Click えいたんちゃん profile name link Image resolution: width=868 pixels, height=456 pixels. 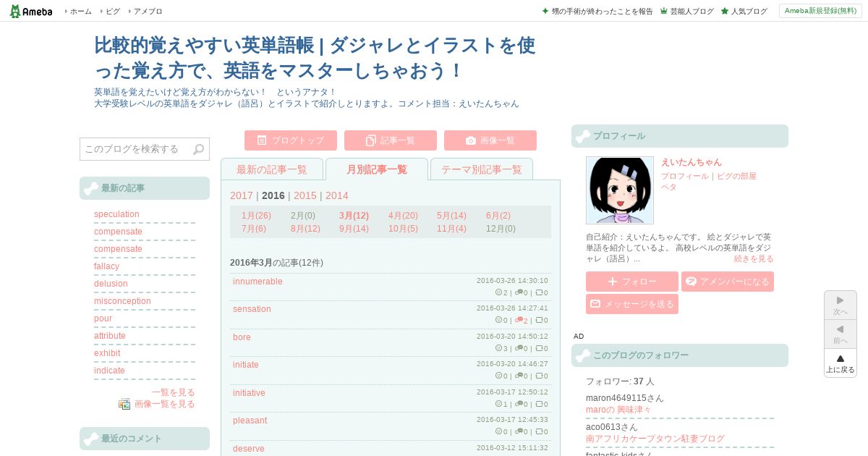click(691, 162)
